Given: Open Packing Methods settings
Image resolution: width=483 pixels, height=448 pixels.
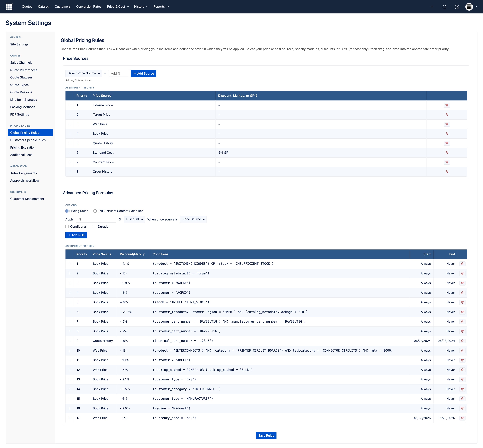Looking at the screenshot, I should (x=23, y=107).
